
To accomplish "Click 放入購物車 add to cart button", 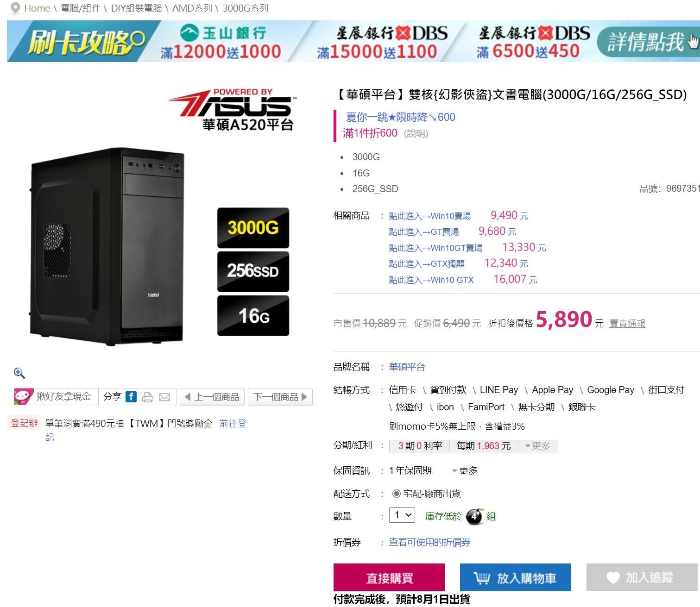I will pyautogui.click(x=516, y=577).
